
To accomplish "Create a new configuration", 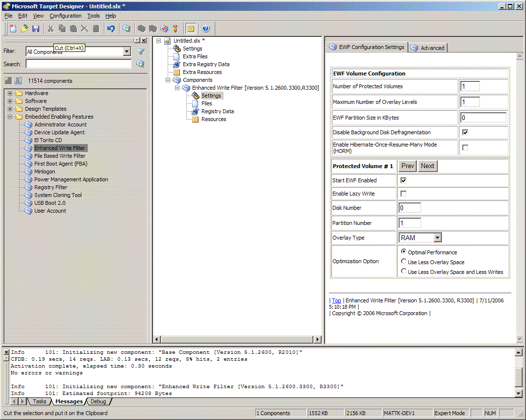I will (x=13, y=28).
